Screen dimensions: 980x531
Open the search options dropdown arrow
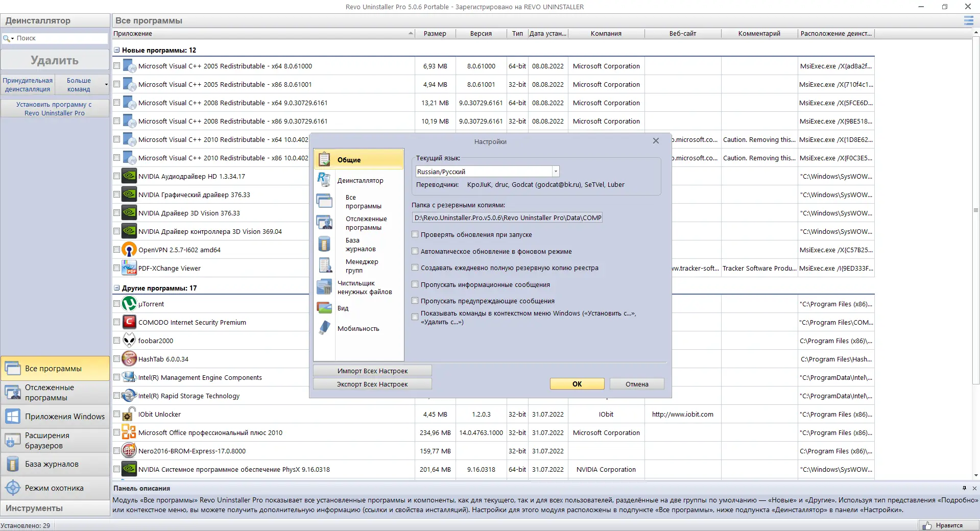click(x=12, y=38)
